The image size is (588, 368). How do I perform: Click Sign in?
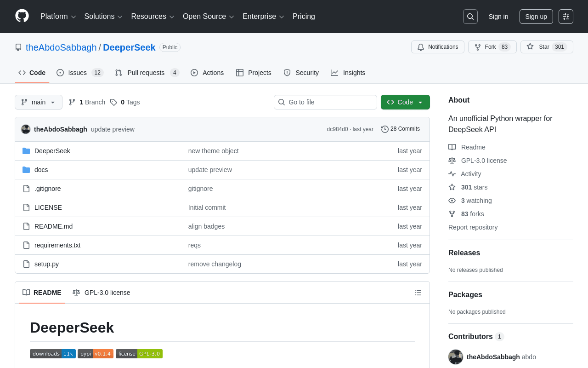(x=498, y=17)
